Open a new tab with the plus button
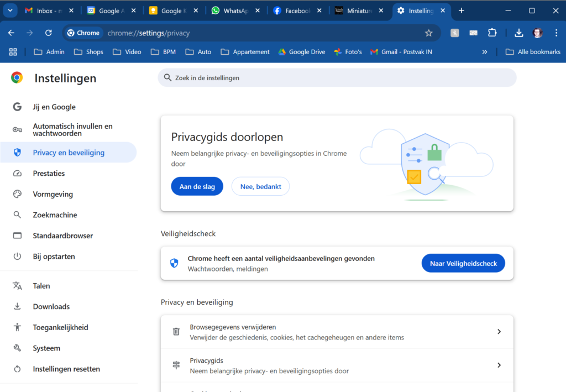The image size is (566, 392). 462,11
